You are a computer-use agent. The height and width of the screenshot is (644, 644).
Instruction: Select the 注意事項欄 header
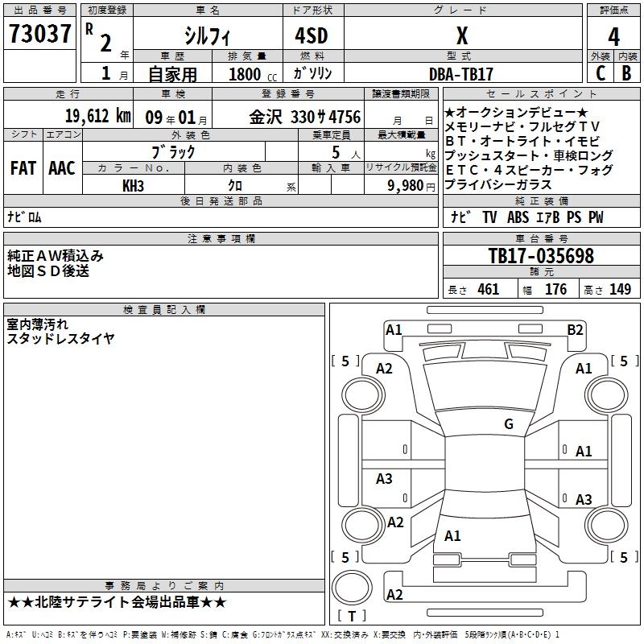221,238
